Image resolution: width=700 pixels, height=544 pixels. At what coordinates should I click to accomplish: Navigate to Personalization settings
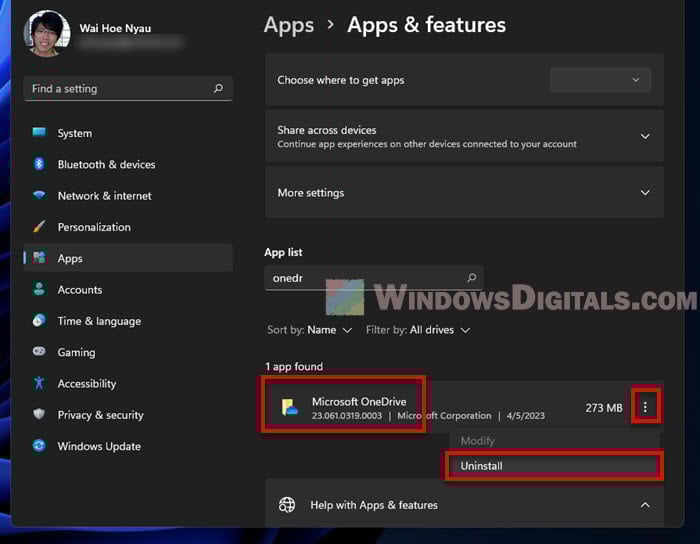coord(128,227)
